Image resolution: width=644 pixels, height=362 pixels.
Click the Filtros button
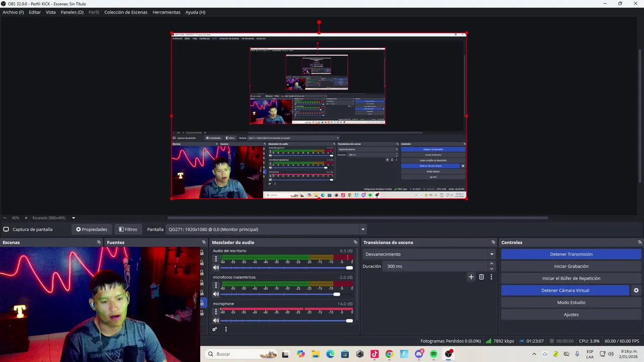(128, 229)
